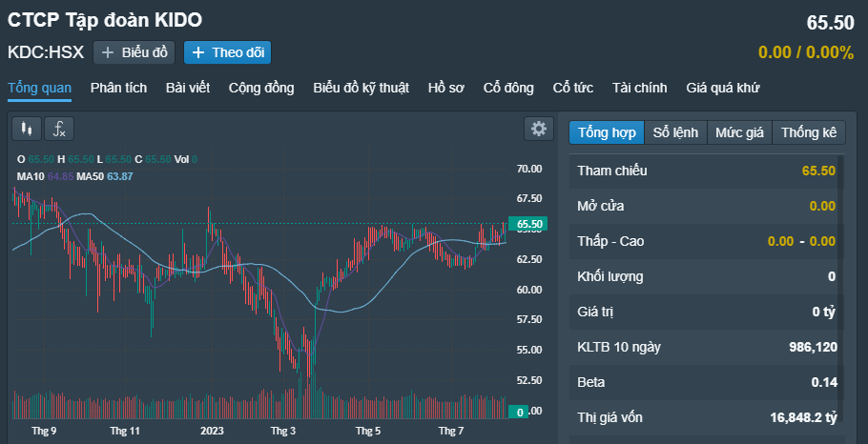Click the 65.50 current price label on axis
868x444 pixels.
click(x=529, y=224)
